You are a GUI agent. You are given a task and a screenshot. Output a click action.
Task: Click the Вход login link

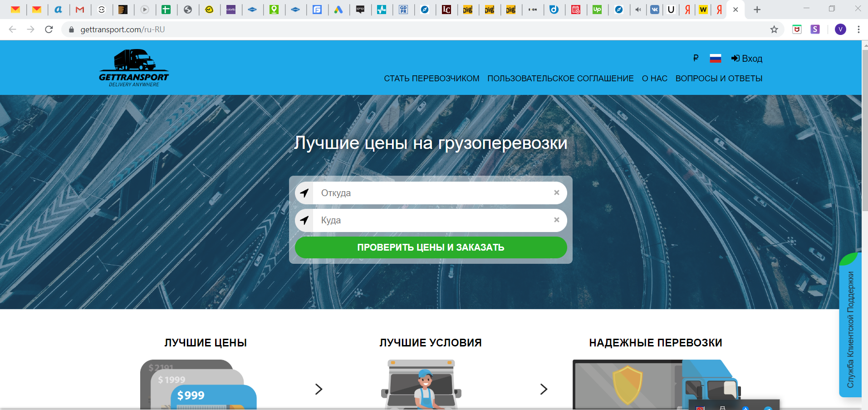747,59
